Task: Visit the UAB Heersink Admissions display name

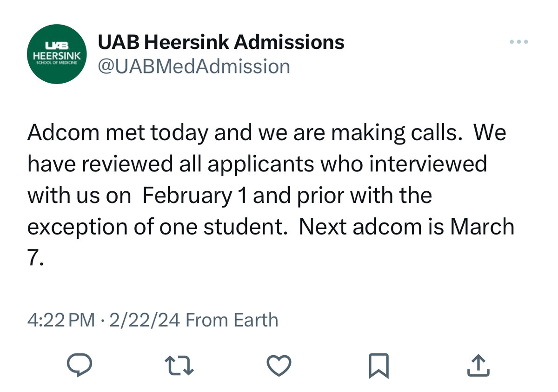Action: click(221, 42)
